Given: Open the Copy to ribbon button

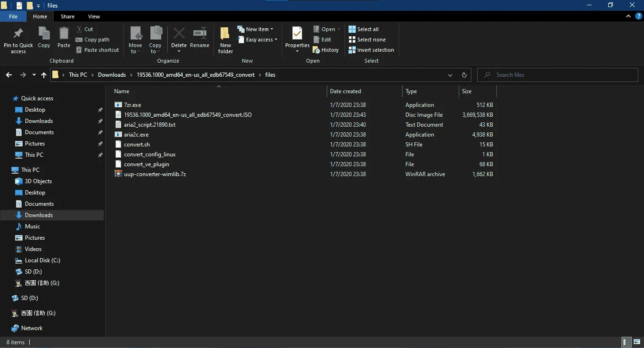Looking at the screenshot, I should pos(155,40).
